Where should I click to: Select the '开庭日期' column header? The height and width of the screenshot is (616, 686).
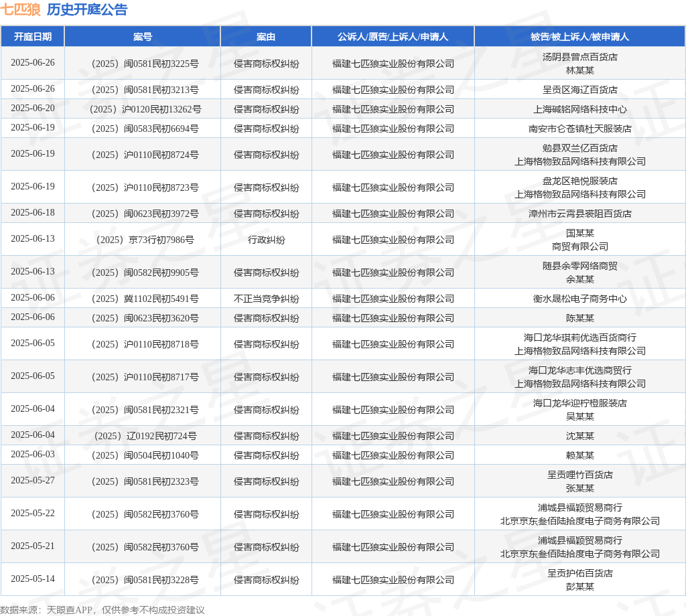coord(33,37)
